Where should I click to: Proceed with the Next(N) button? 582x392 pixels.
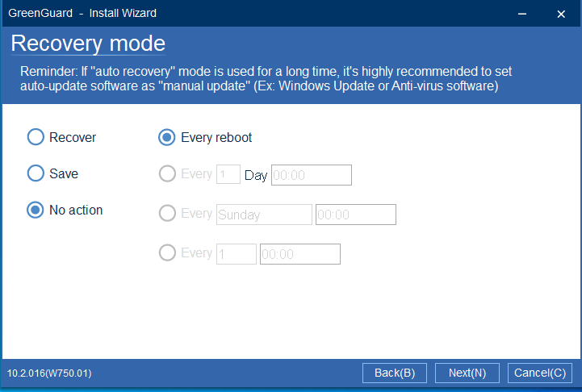tap(467, 373)
